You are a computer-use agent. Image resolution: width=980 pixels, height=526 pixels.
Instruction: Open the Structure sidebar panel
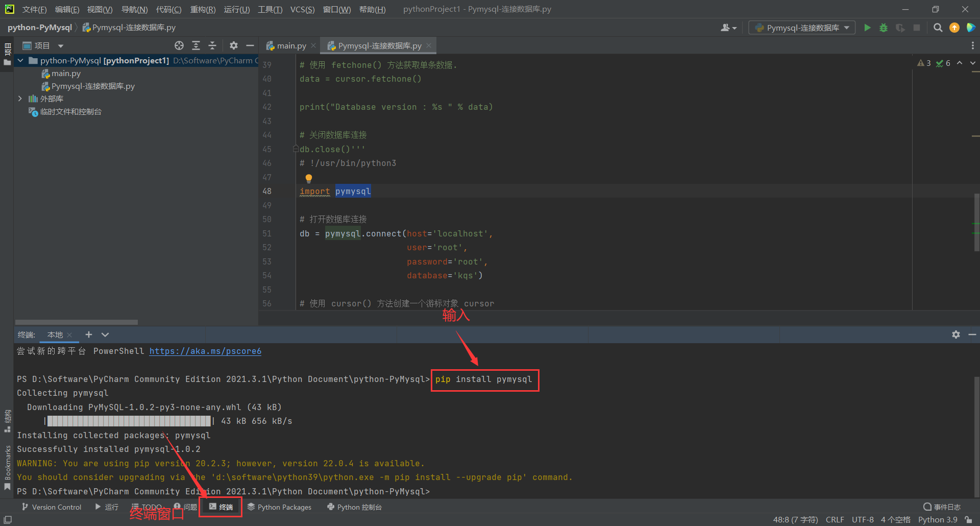pyautogui.click(x=7, y=419)
